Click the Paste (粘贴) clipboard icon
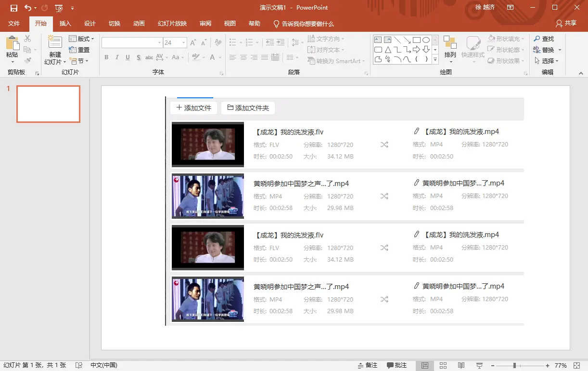Viewport: 588px width, 371px height. coord(12,44)
